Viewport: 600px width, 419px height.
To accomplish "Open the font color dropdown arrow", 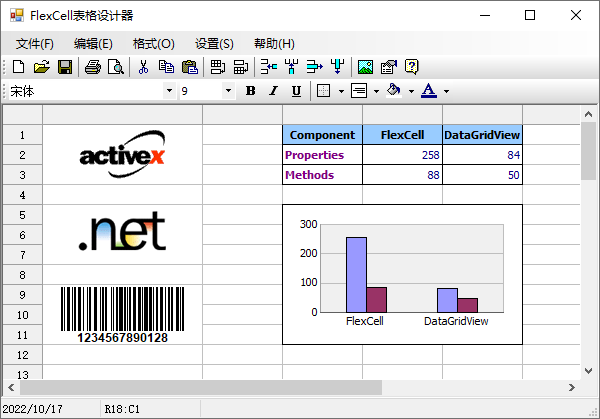I will point(446,91).
